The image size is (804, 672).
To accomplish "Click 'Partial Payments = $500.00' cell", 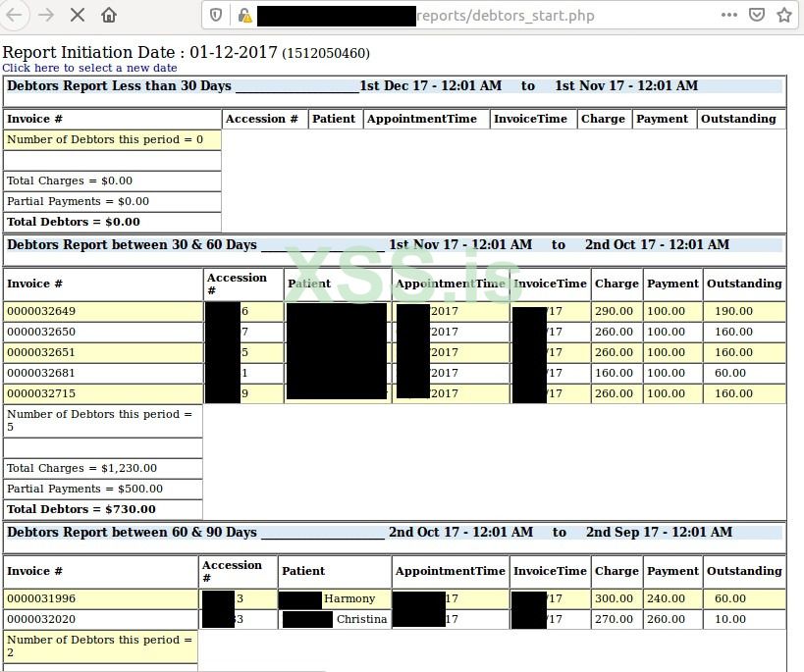I will 103,489.
